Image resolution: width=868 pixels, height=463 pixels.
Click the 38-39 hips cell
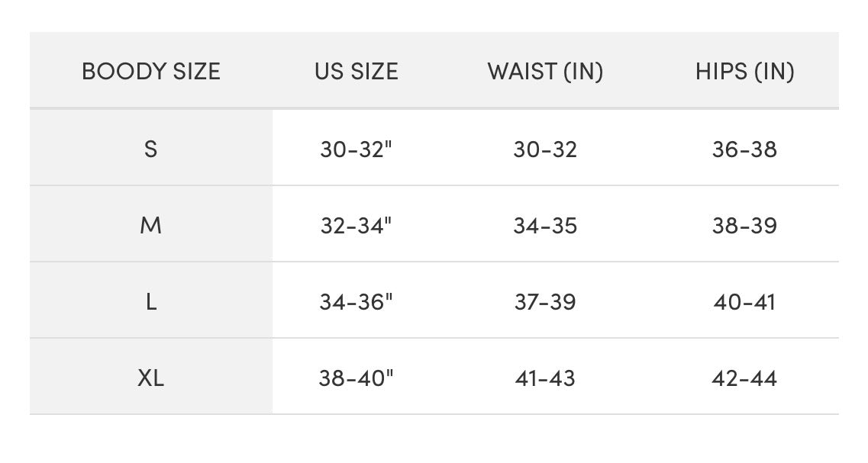(x=744, y=226)
